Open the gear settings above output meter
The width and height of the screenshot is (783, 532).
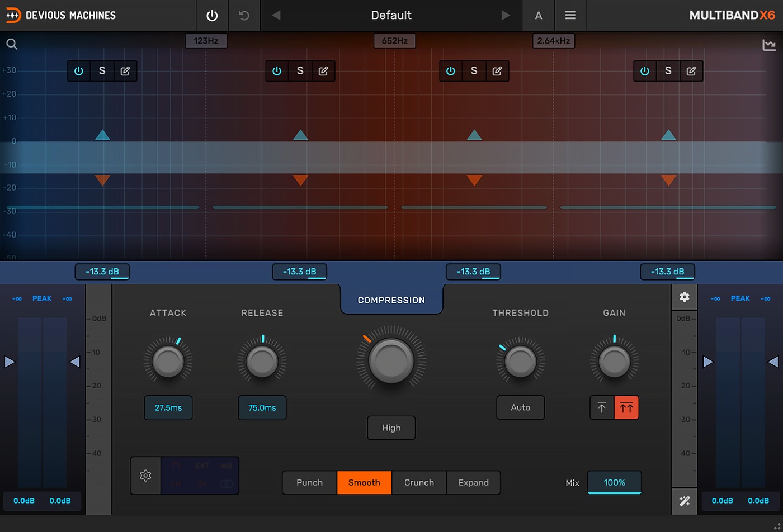(684, 297)
